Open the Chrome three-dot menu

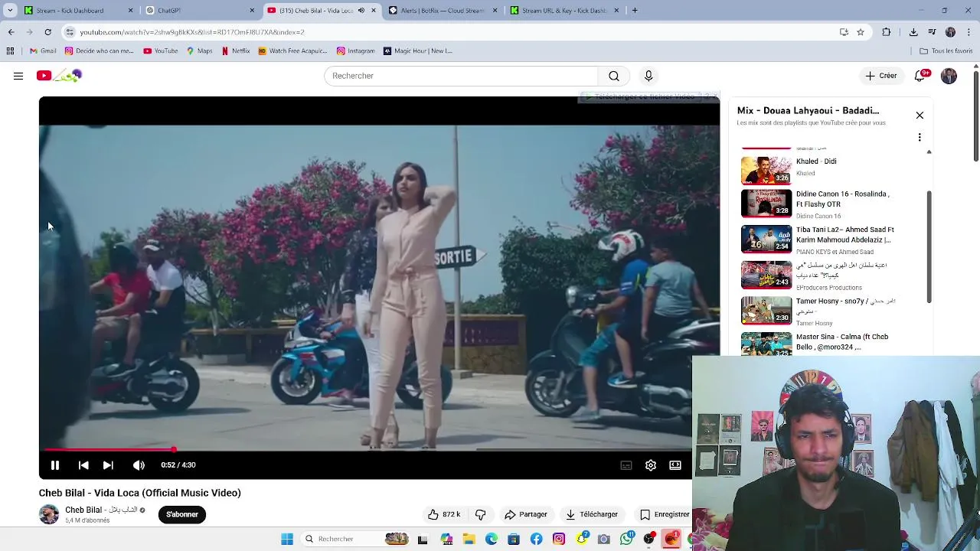pos(969,32)
